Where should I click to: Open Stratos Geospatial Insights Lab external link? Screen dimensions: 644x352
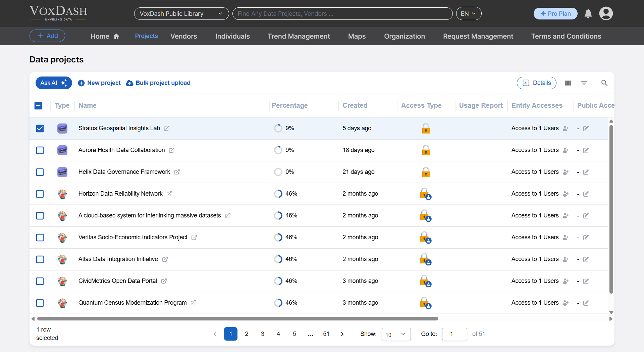click(167, 129)
